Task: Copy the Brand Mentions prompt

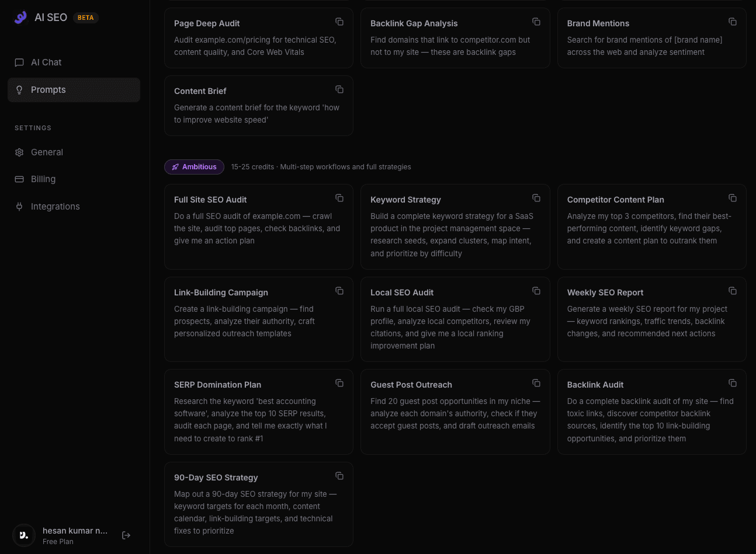Action: [733, 22]
